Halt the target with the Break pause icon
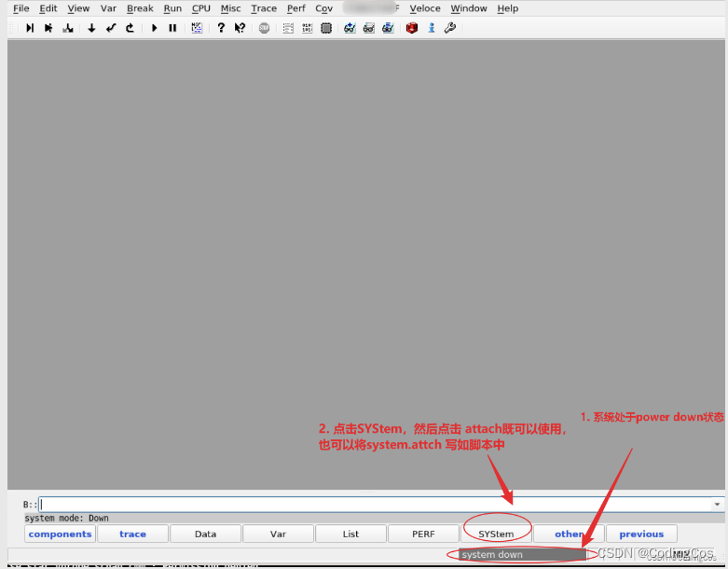The image size is (728, 569). point(172,28)
